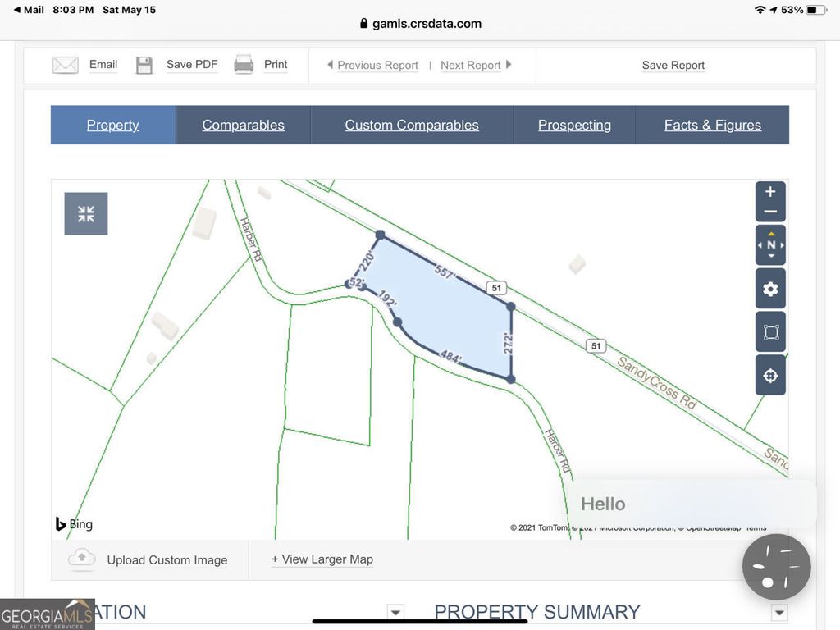
Task: Click the Email envelope icon
Action: tap(66, 65)
